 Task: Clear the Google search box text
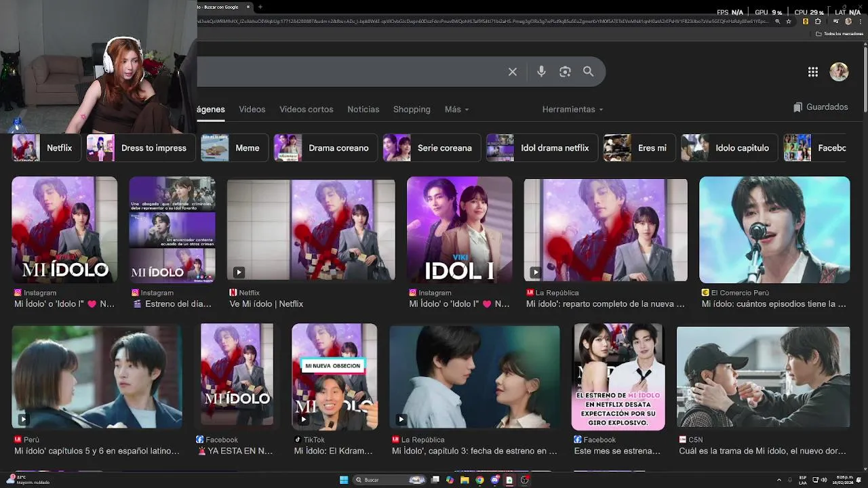tap(513, 72)
